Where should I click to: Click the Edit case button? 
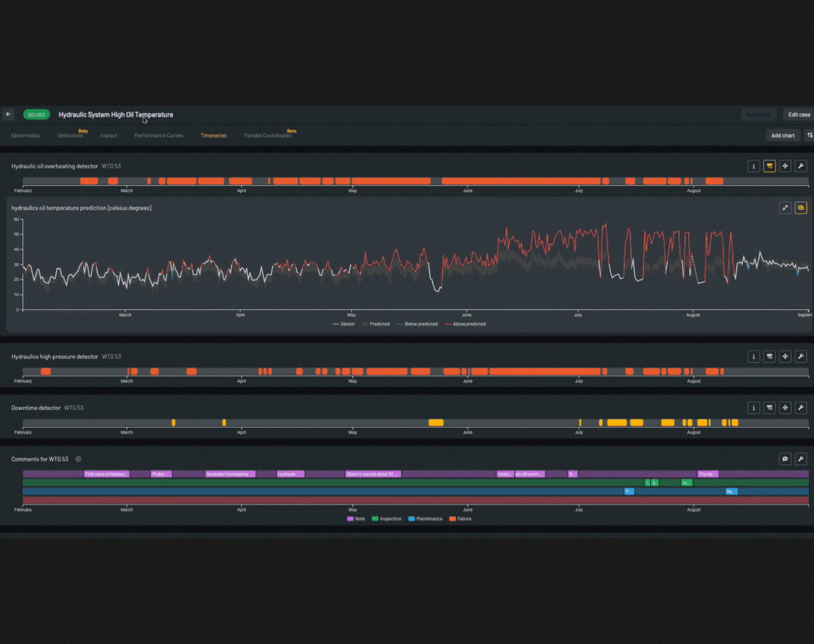799,114
